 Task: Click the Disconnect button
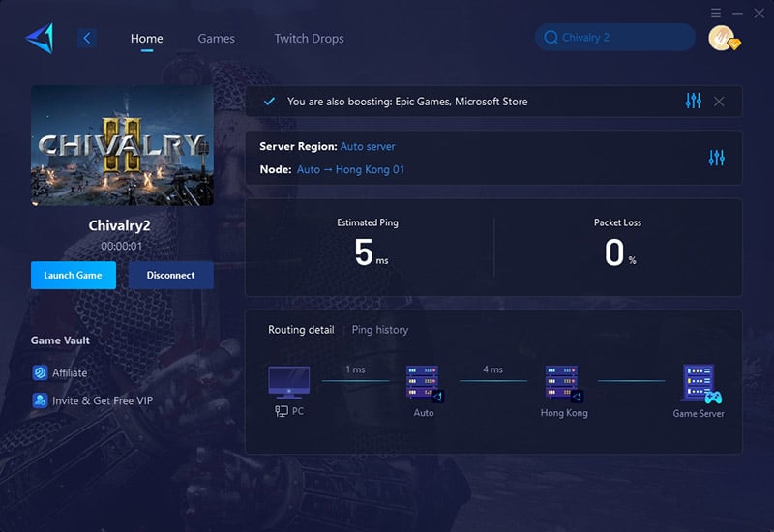[171, 275]
